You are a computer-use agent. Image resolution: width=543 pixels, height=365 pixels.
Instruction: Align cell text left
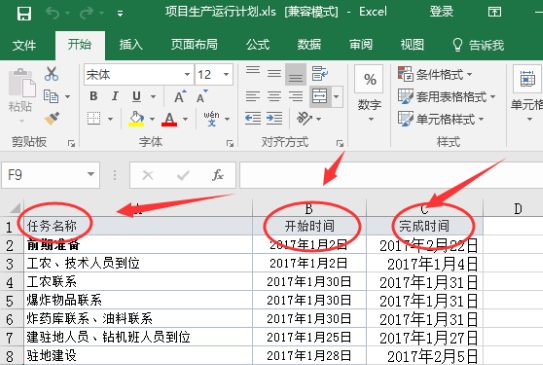click(x=253, y=96)
